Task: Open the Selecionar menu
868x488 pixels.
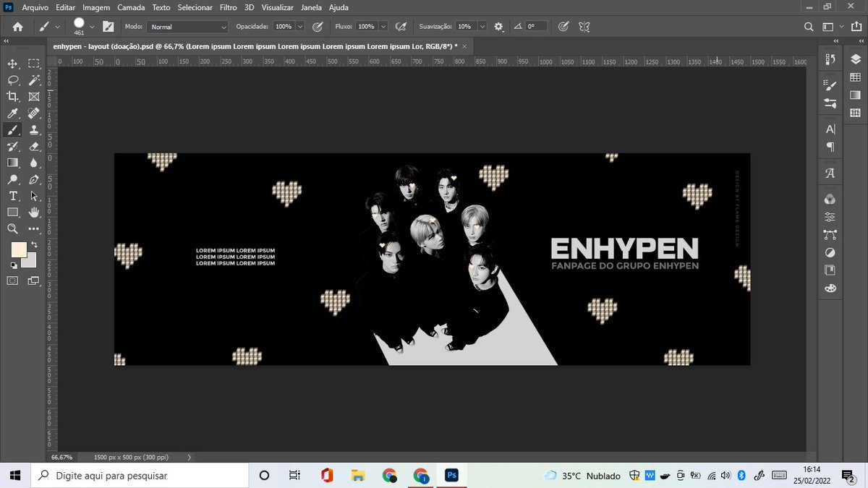Action: (x=195, y=8)
